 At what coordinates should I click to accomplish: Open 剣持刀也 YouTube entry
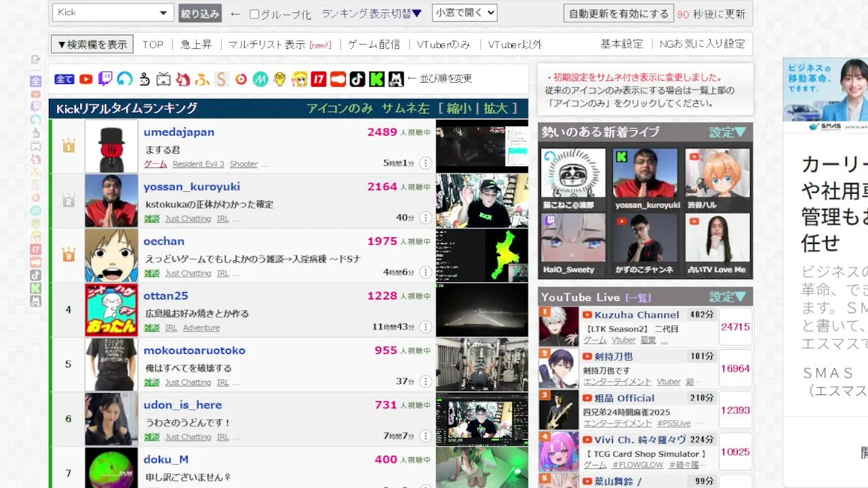click(x=613, y=357)
